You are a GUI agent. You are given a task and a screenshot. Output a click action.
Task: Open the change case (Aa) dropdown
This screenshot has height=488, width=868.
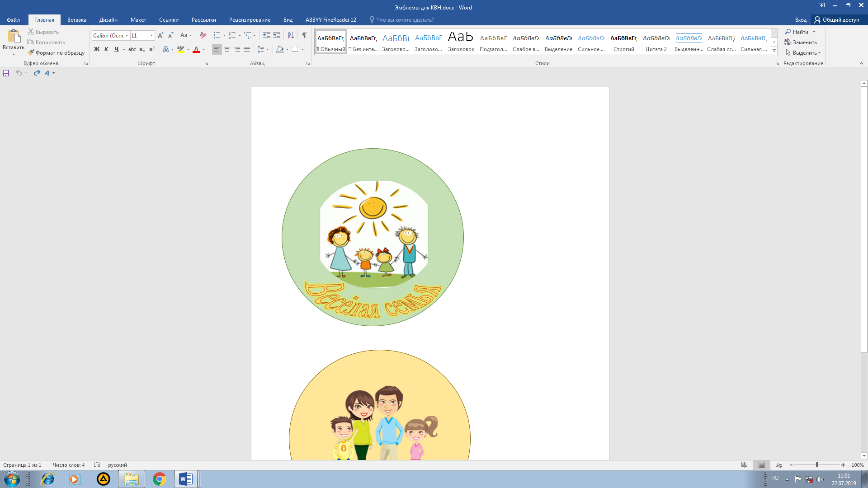[186, 35]
